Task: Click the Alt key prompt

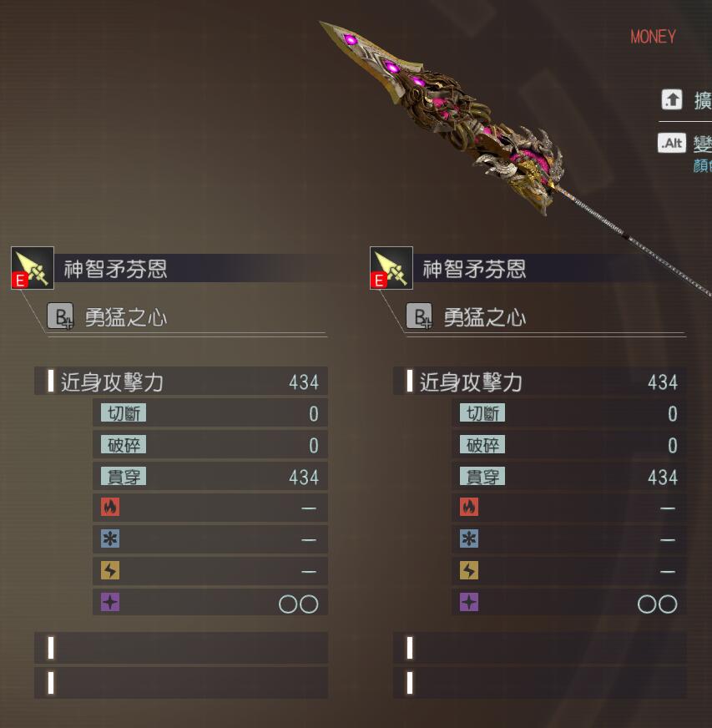Action: [672, 143]
